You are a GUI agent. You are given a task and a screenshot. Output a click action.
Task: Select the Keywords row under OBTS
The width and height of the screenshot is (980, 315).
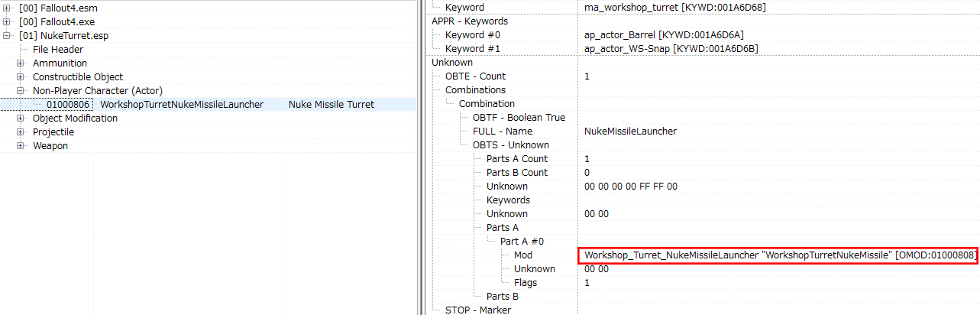508,200
